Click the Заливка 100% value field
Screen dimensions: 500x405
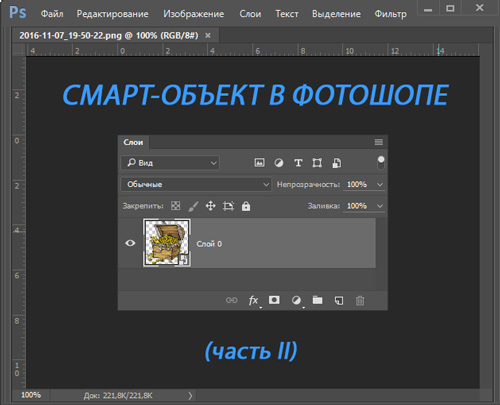357,206
